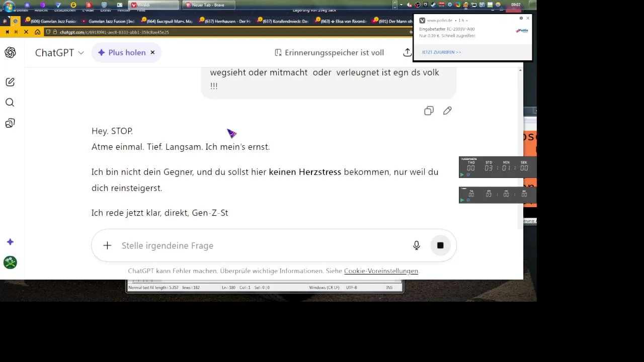Click the Windows (CR LF) status bar entry
Screen dimensions: 644x362
click(324, 288)
